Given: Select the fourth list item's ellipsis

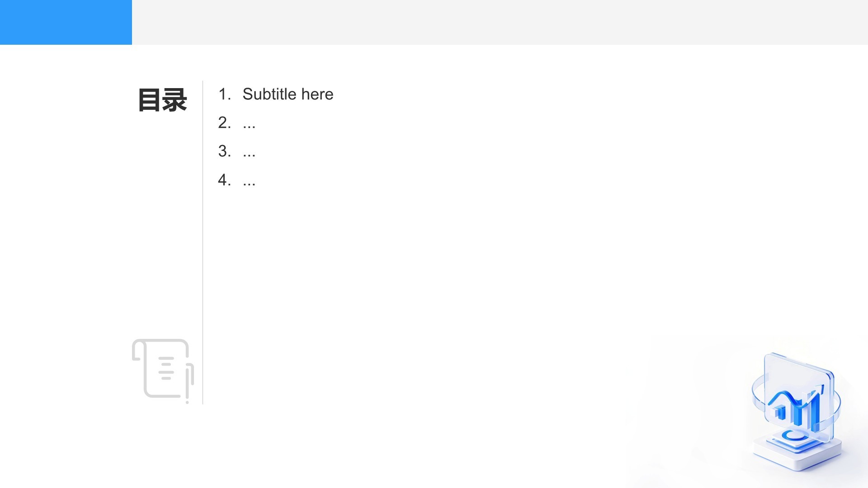Looking at the screenshot, I should [x=249, y=180].
